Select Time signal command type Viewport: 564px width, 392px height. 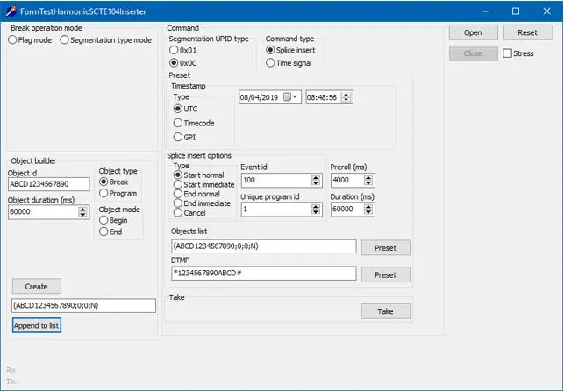[x=271, y=63]
